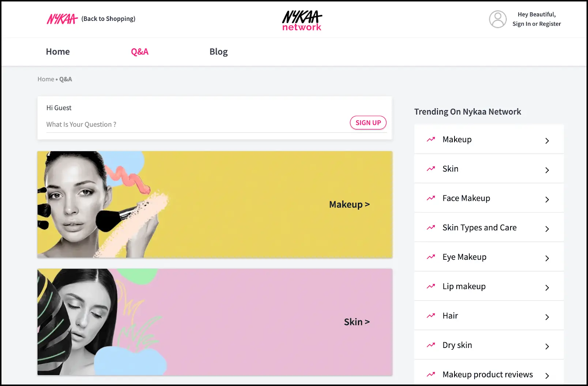Click trending arrow icon beside Dry skin
Viewport: 588px width, 386px height.
click(431, 345)
